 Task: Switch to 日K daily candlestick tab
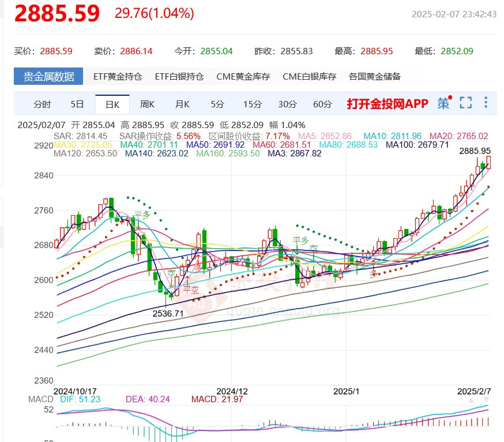pos(112,104)
